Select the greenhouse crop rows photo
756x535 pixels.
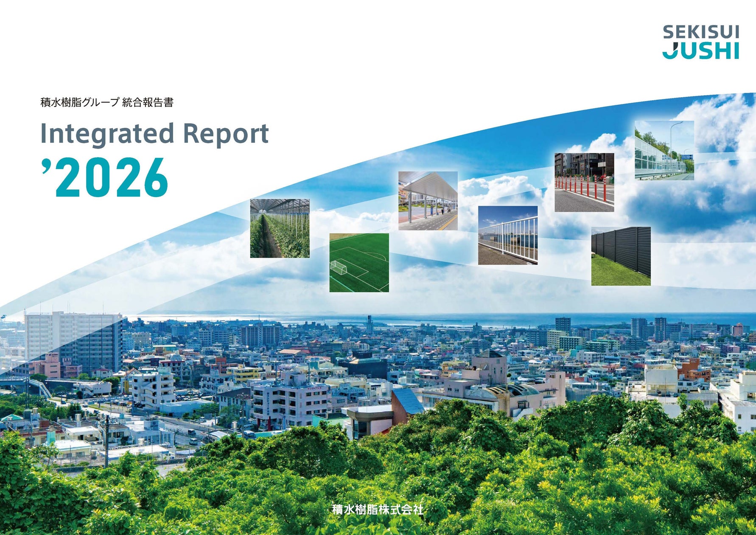coord(280,228)
